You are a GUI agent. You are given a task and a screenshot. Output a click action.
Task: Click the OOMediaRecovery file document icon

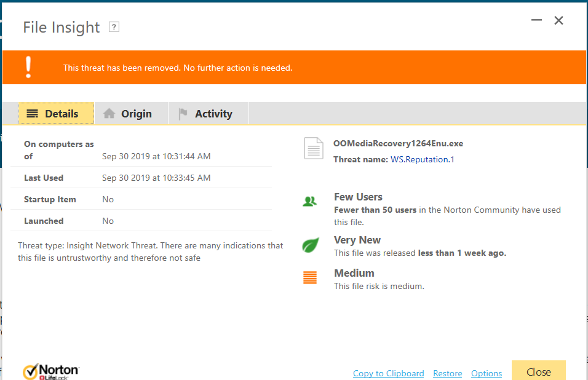tap(314, 149)
